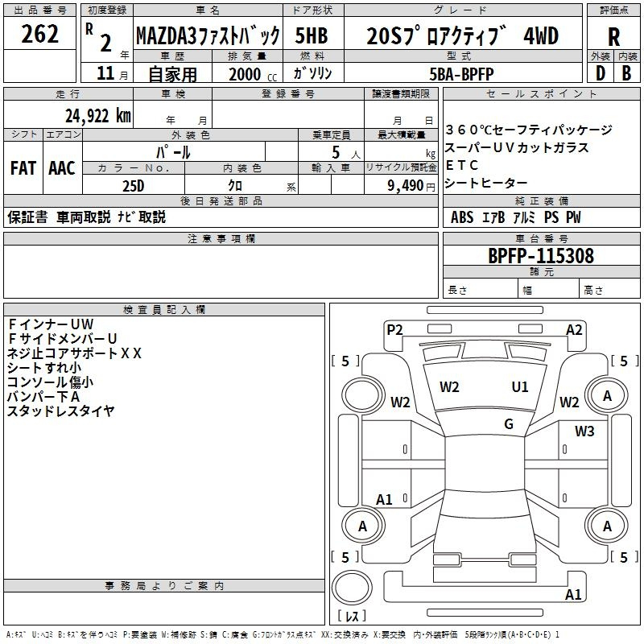Viewport: 644px width, 644px height.
Task: Select the color code 25D
Action: coord(133,185)
